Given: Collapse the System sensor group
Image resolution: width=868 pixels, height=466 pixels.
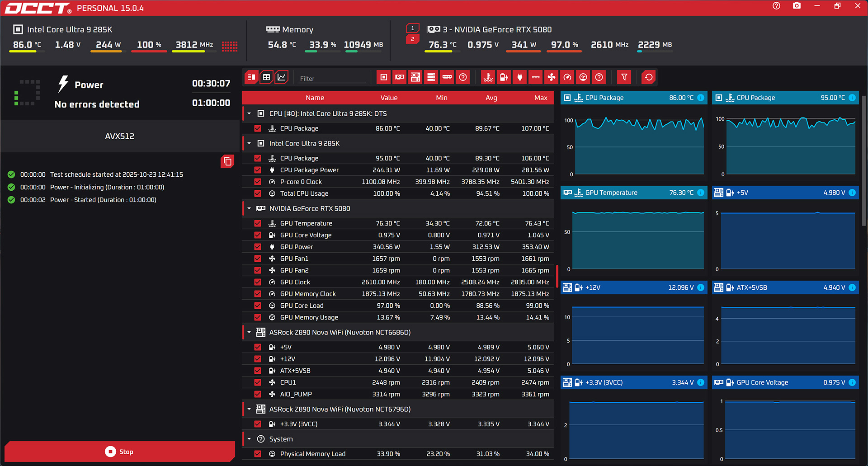Looking at the screenshot, I should click(x=249, y=439).
